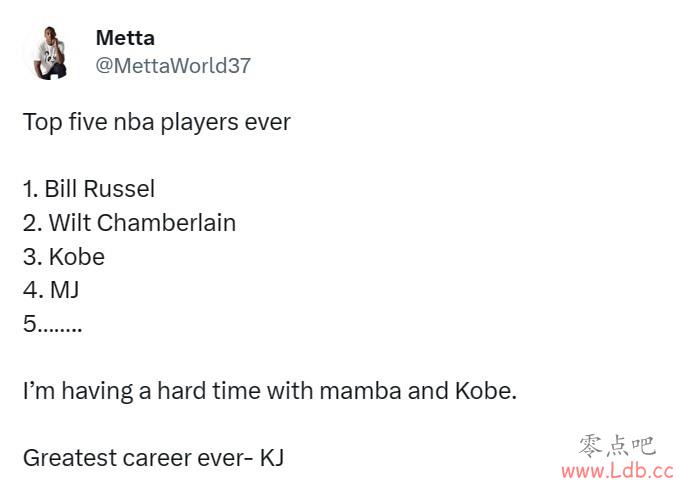
Task: Click the 'Top five nba players ever' line
Action: click(156, 122)
